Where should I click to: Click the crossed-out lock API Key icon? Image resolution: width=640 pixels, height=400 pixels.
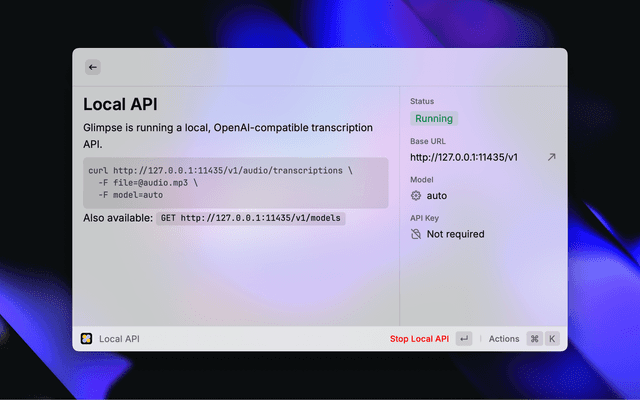point(416,234)
